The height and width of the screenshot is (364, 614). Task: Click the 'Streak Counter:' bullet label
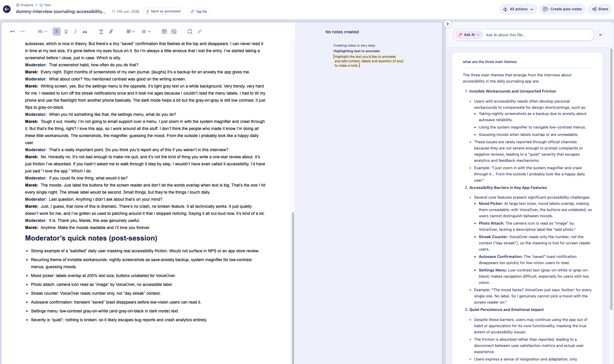[493, 237]
